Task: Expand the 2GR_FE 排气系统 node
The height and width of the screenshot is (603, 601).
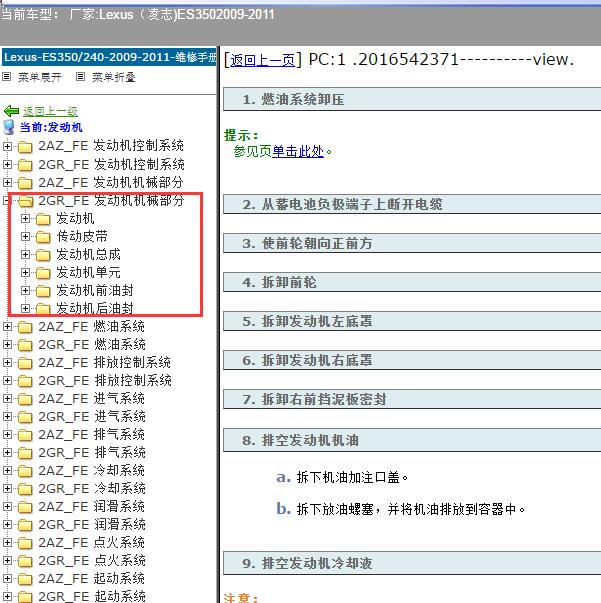Action: 7,453
